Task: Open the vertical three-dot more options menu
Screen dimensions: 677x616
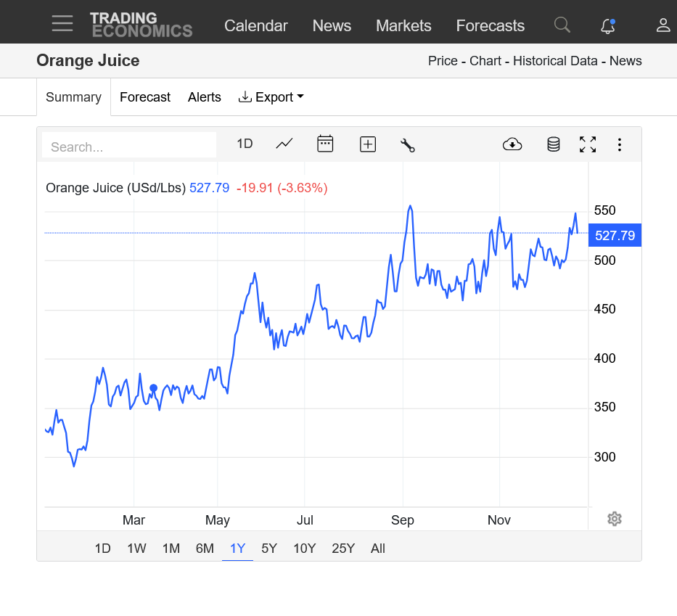Action: [620, 144]
